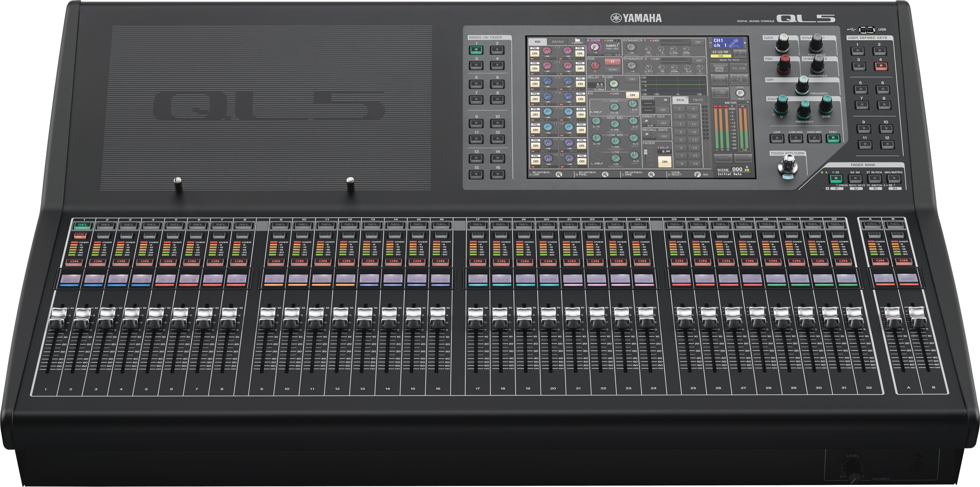The image size is (980, 487).
Task: Toggle DYNAMICS 1 ON button
Action: 698,42
